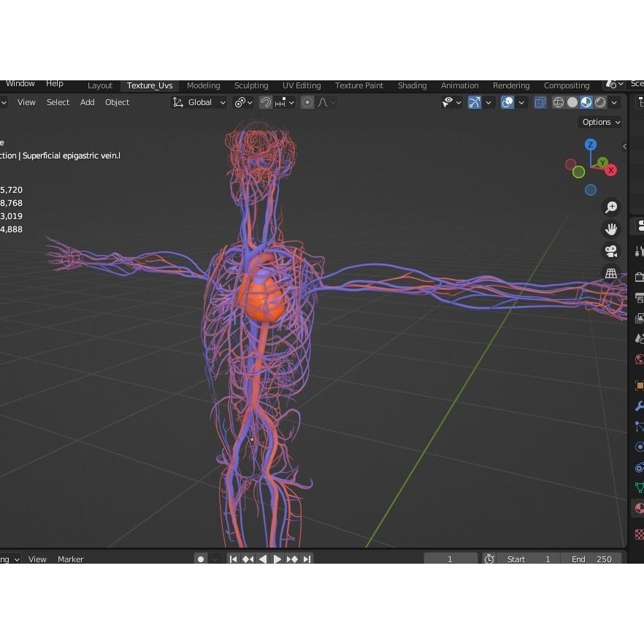Open the Material properties sphere icon
Screen dimensions: 644x644
pos(637,507)
